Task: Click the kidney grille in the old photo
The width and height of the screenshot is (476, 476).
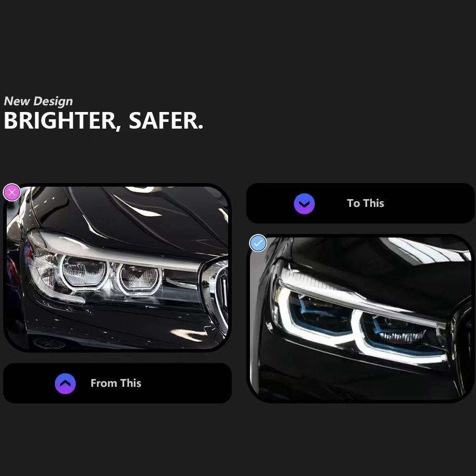Action: coord(220,291)
